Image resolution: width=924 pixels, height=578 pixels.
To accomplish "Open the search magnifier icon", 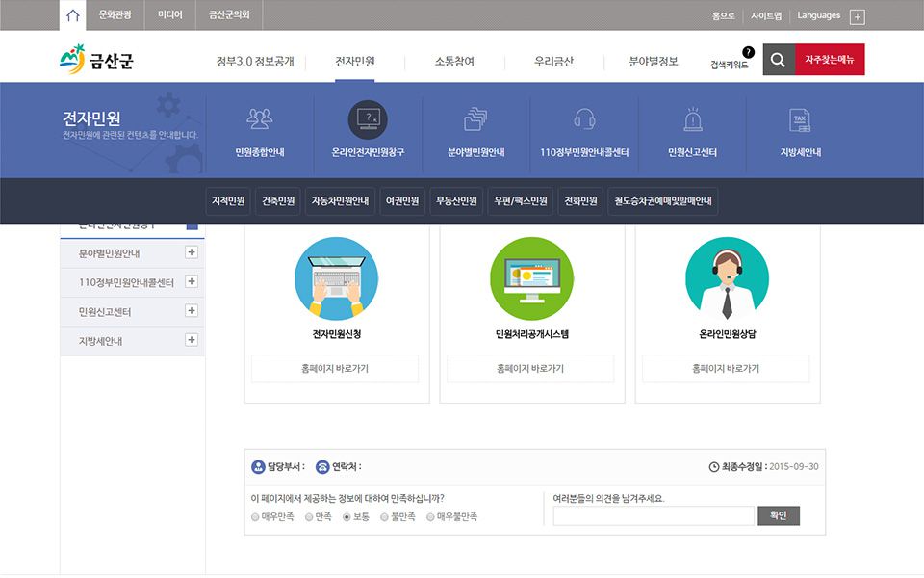I will coord(779,60).
